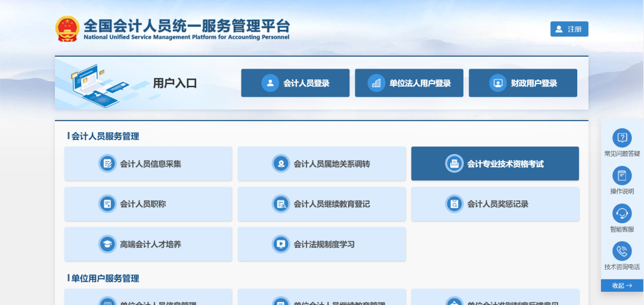Click the 操作说明 manual icon

622,175
